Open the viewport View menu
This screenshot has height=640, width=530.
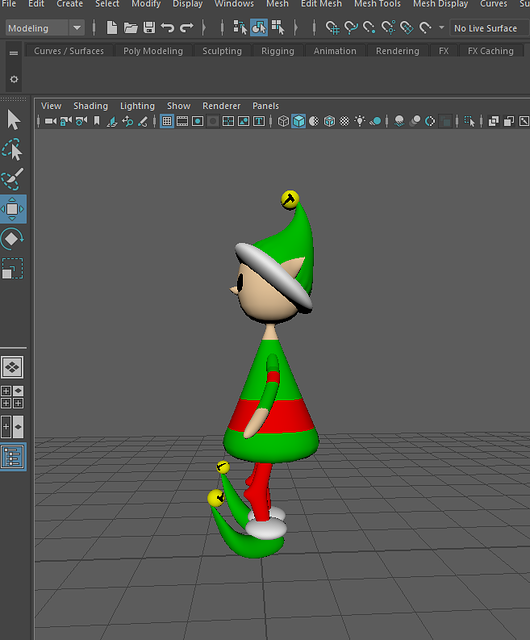click(51, 106)
